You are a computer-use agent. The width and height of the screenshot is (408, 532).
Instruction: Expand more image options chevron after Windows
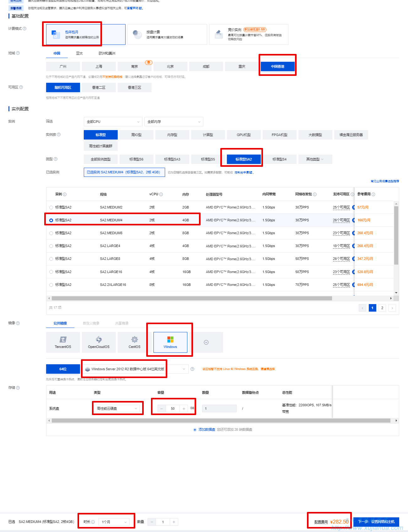click(x=206, y=342)
